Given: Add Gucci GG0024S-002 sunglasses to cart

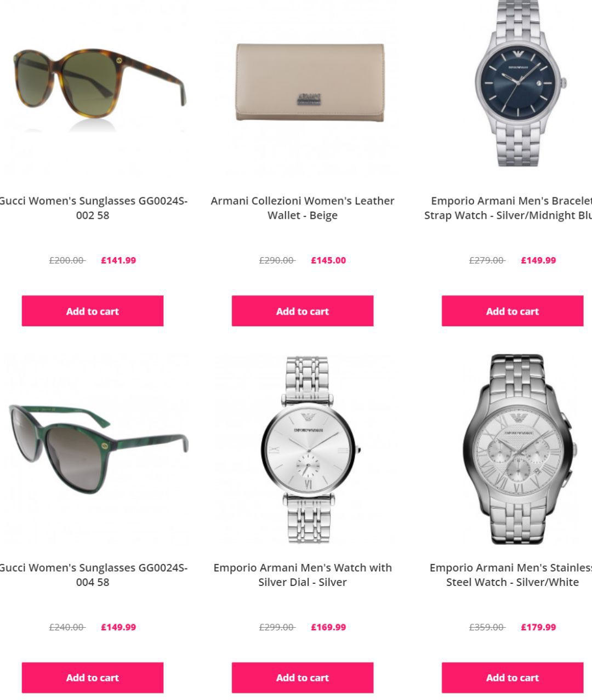Looking at the screenshot, I should click(x=93, y=311).
